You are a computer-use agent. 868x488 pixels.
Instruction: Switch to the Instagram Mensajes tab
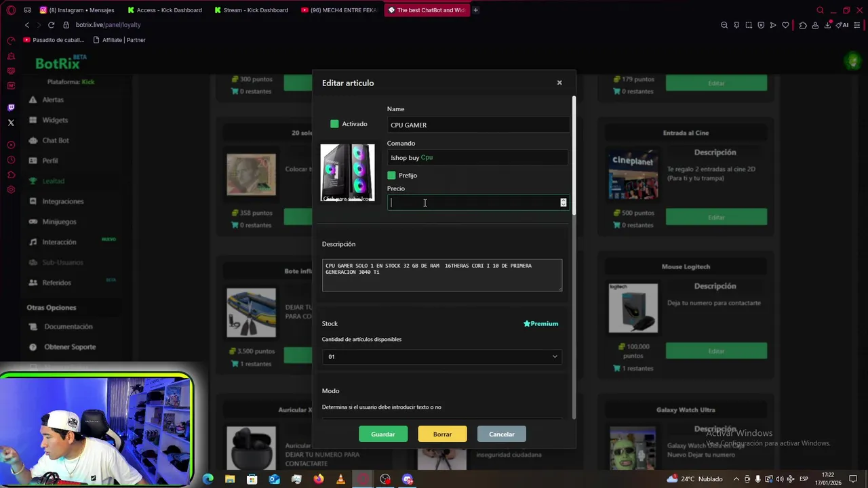[77, 10]
